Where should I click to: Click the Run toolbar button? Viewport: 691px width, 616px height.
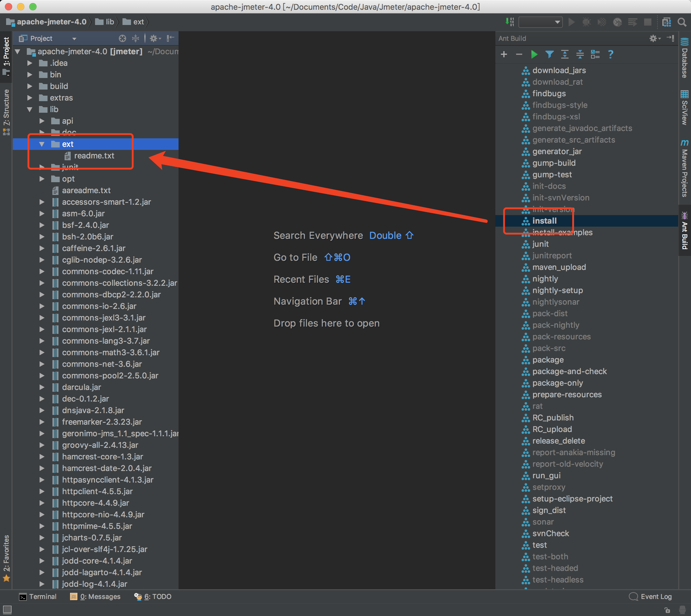572,22
